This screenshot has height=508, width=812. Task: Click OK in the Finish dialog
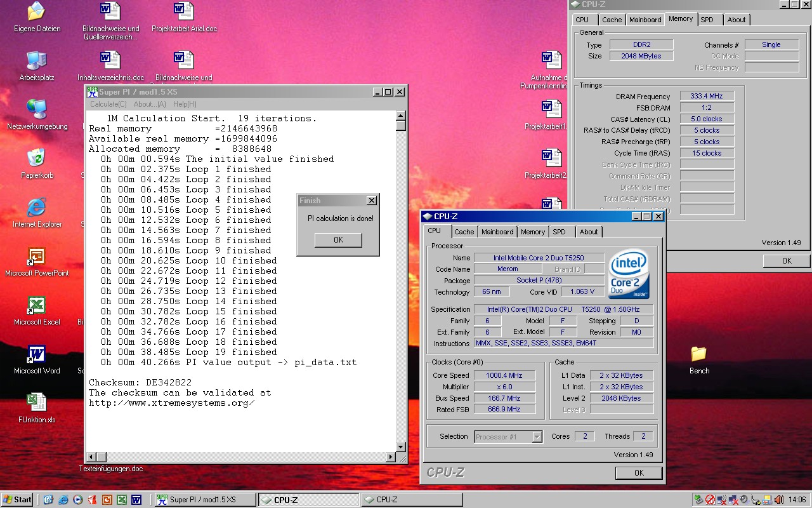click(x=338, y=240)
